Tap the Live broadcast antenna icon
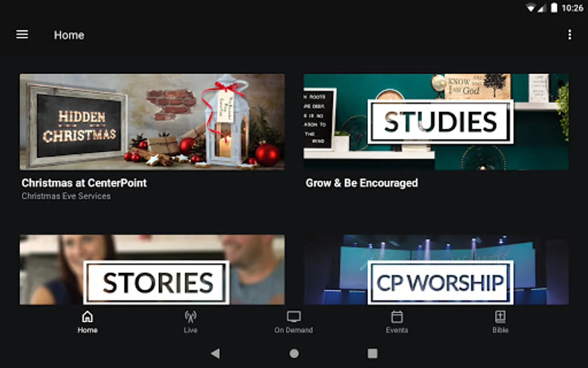Viewport: 588px width, 368px height. pos(190,316)
